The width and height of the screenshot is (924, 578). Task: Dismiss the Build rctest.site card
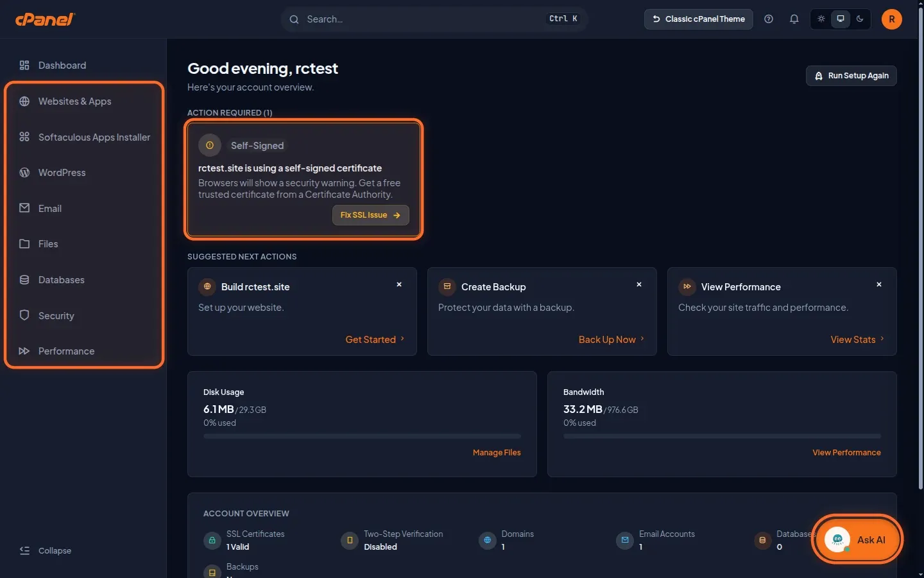click(x=399, y=285)
